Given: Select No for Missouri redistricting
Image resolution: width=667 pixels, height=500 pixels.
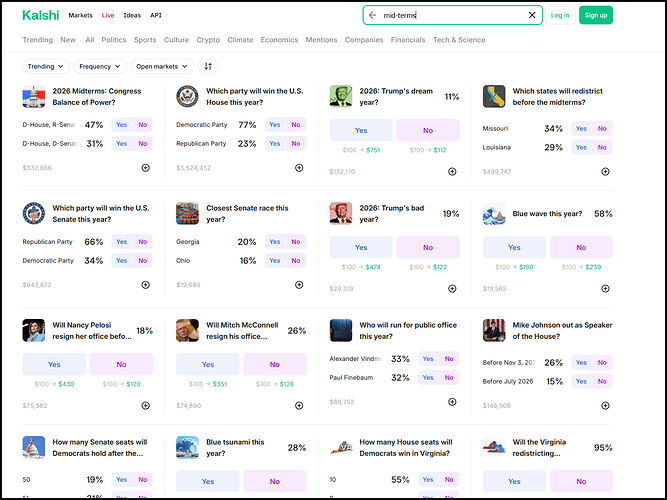Looking at the screenshot, I should 602,129.
